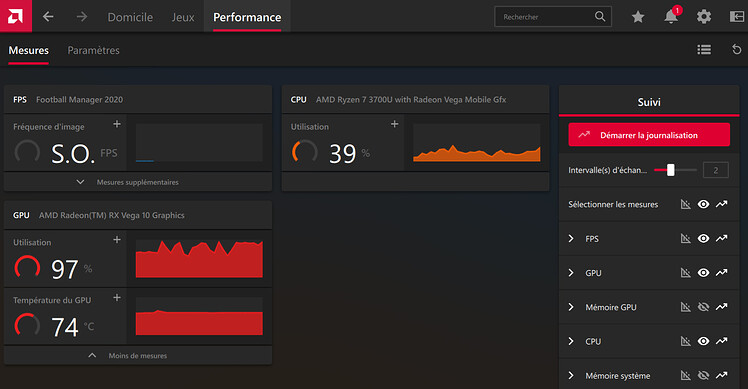Click the AMD logo icon
The image size is (748, 389).
point(16,16)
